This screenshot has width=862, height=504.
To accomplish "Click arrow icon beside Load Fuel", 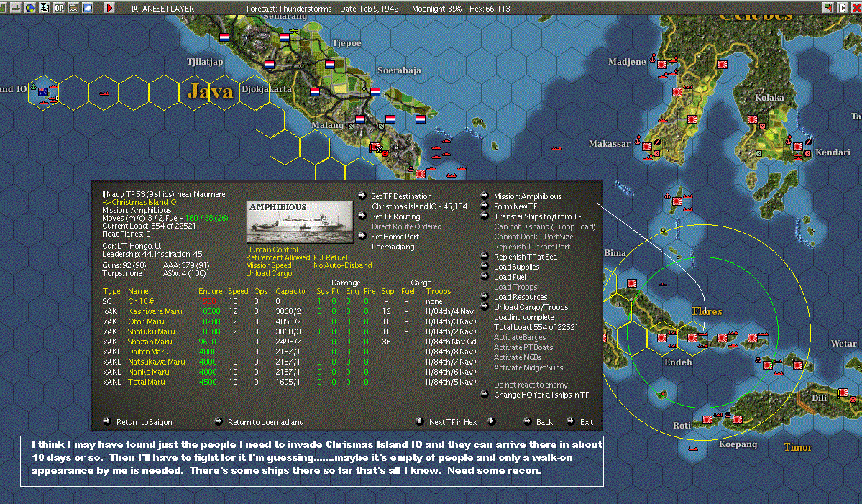I will click(x=485, y=276).
